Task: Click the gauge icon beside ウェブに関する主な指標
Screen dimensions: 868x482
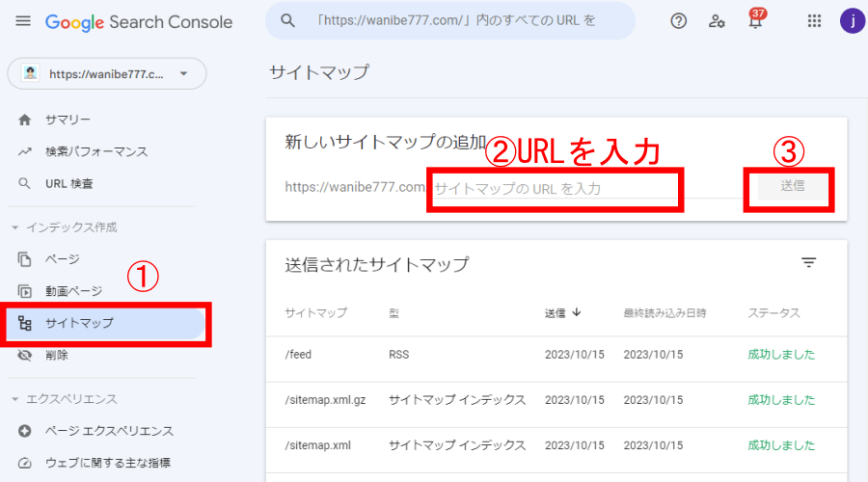Action: [24, 463]
